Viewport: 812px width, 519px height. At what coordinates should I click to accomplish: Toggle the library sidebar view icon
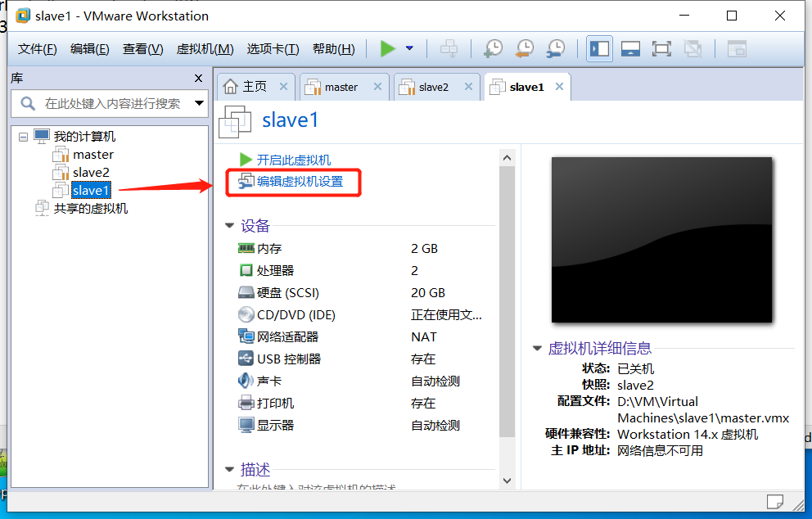(600, 48)
